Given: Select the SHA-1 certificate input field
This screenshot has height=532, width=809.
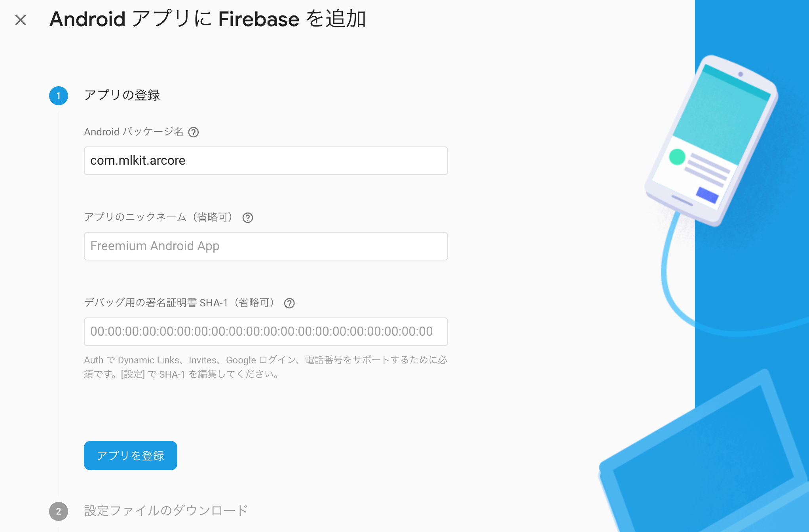Looking at the screenshot, I should [x=265, y=332].
